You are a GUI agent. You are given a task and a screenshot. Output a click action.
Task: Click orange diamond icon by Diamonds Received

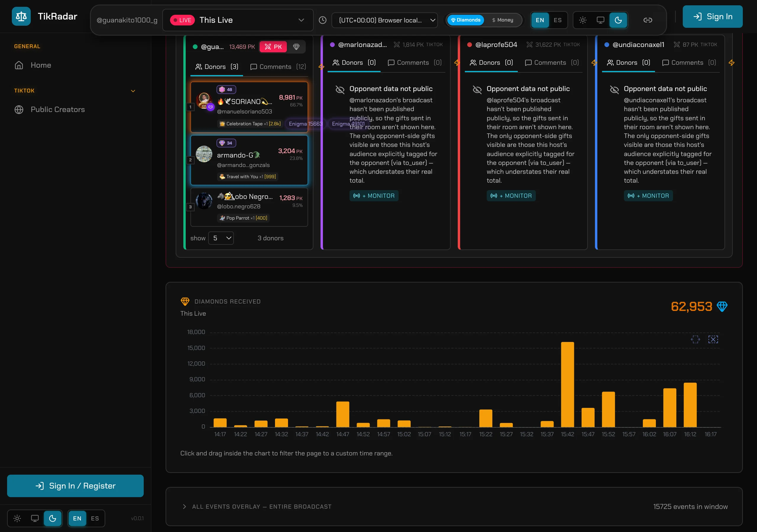pos(185,301)
